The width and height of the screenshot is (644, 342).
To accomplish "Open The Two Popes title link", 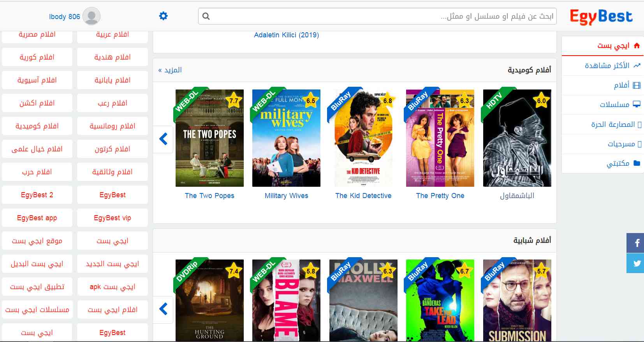I will tap(209, 196).
